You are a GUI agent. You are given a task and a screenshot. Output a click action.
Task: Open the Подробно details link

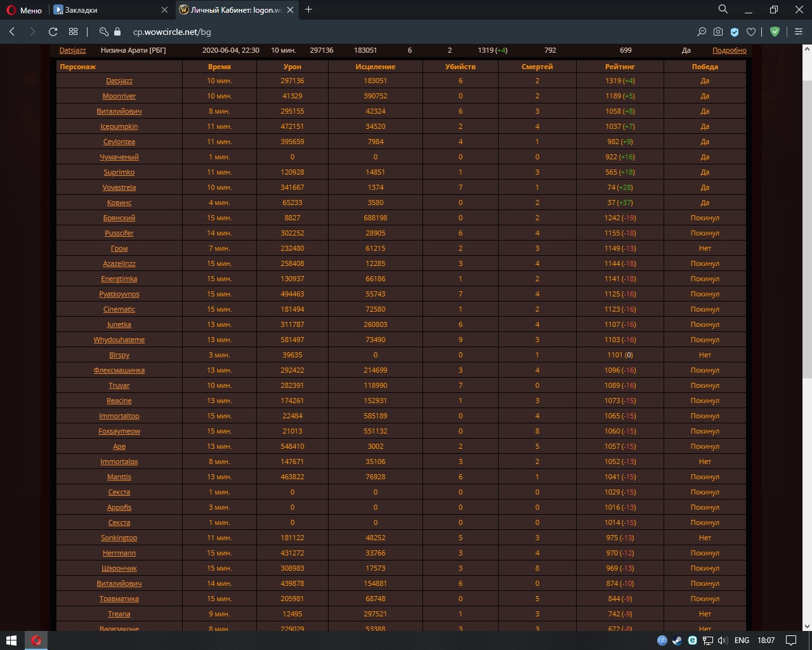point(729,50)
